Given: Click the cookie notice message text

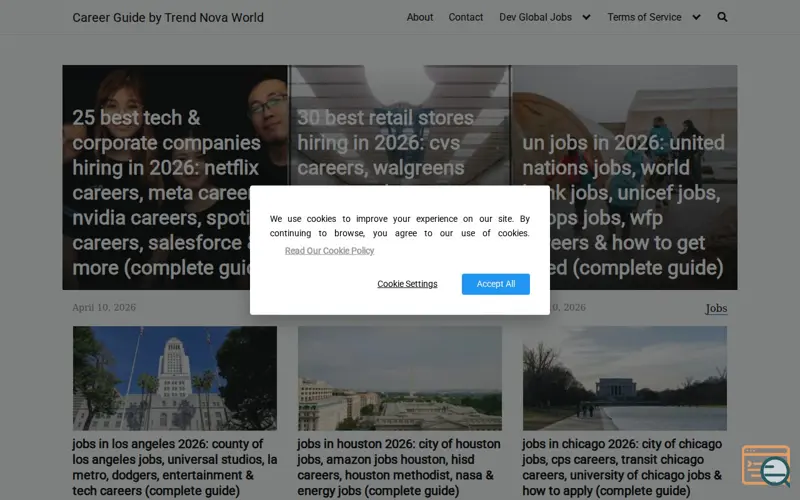Looking at the screenshot, I should coord(399,226).
